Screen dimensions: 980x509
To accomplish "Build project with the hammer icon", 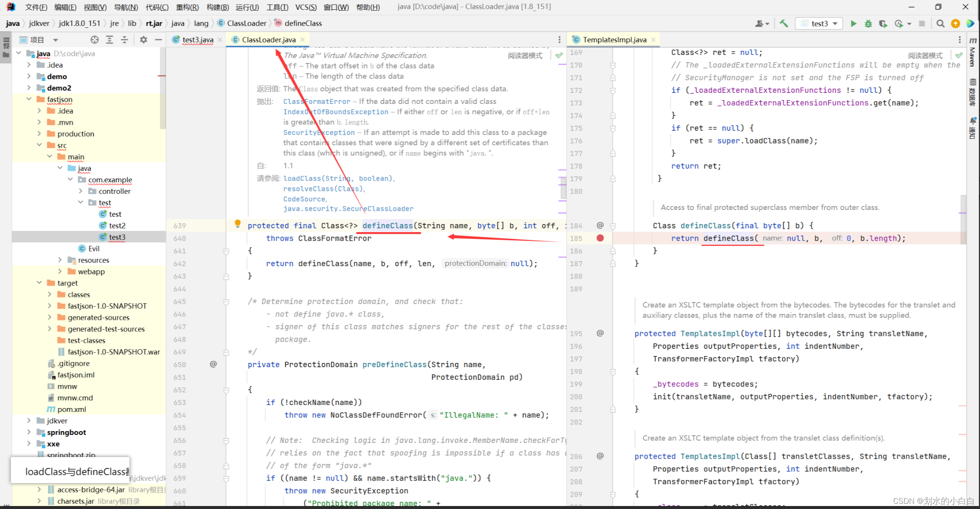I will [x=784, y=23].
